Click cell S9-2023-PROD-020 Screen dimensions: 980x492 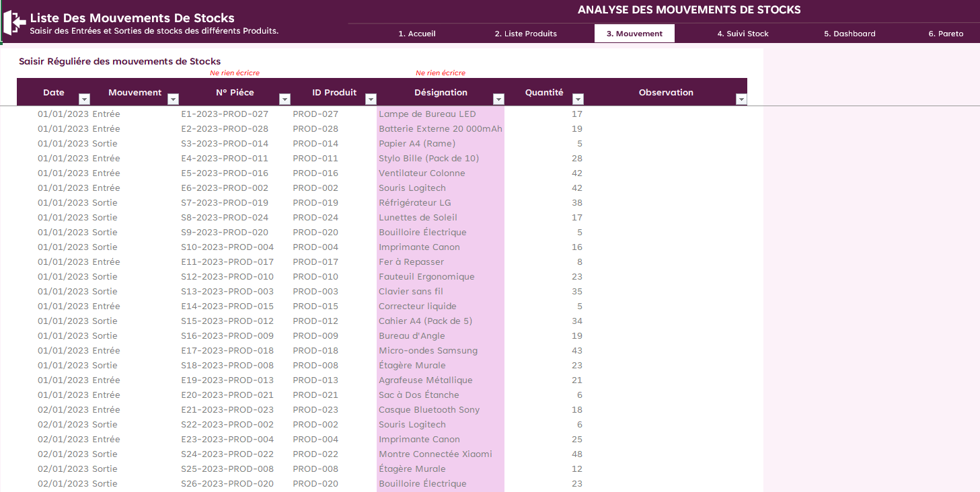pos(225,233)
